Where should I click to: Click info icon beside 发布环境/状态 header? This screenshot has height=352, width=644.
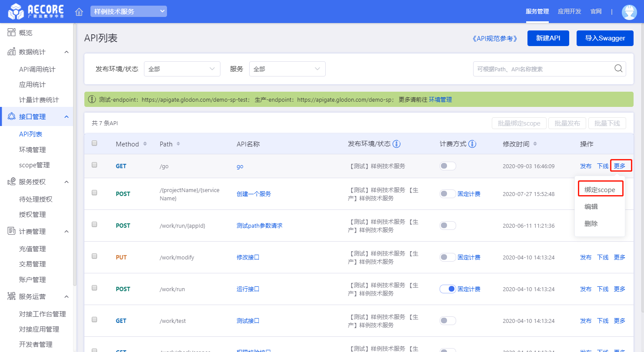pos(397,144)
